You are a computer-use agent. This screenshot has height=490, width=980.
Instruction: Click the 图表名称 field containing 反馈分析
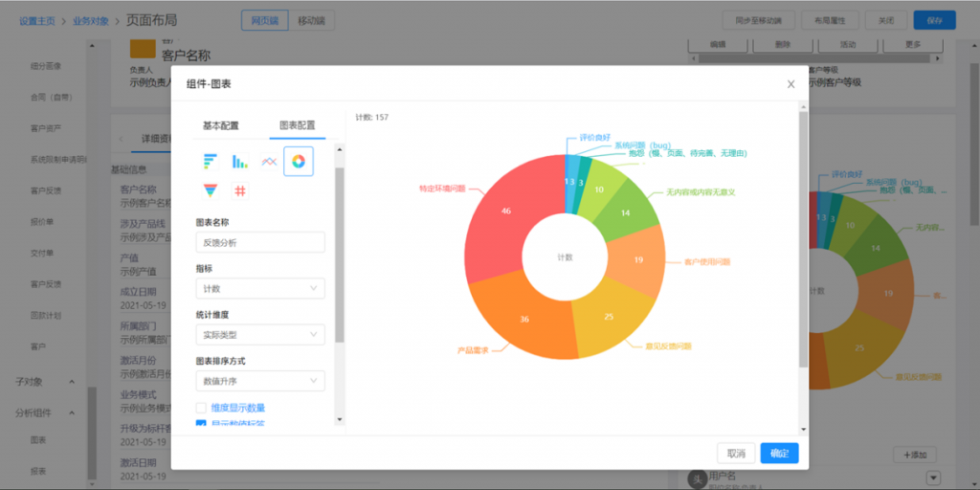[x=260, y=243]
